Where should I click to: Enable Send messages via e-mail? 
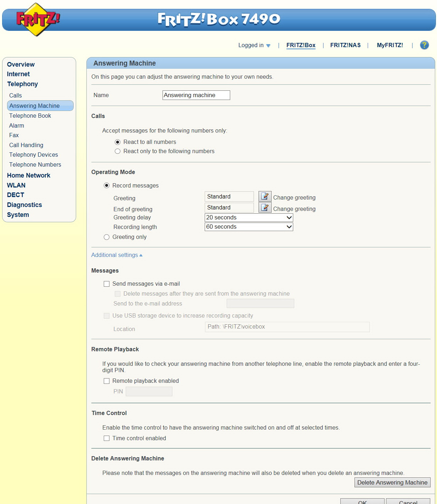coord(107,284)
